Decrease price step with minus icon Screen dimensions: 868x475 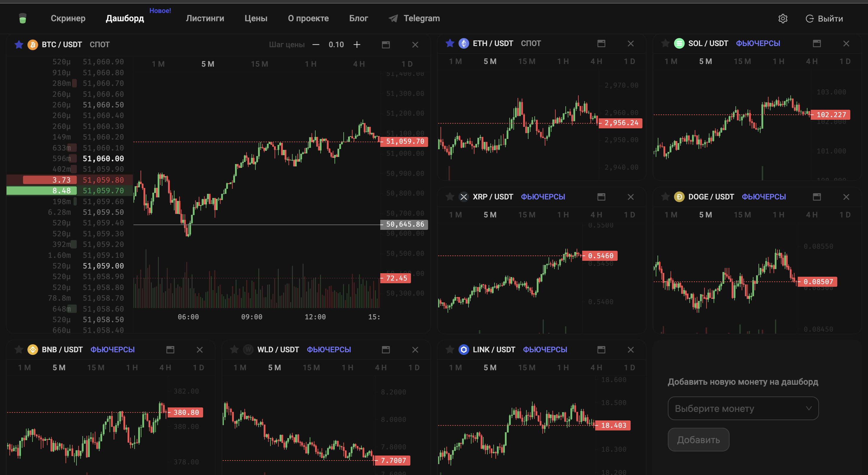pyautogui.click(x=316, y=45)
